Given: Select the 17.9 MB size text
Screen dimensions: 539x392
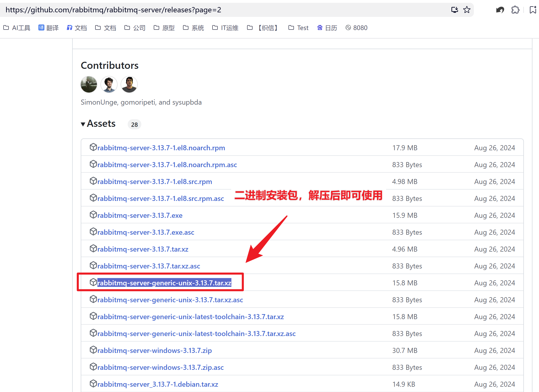Looking at the screenshot, I should [405, 148].
